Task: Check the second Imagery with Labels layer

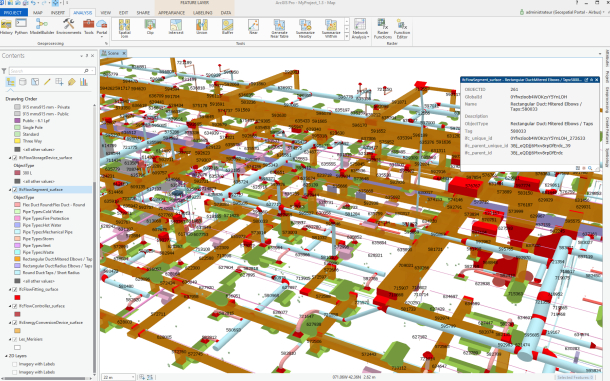Action: (x=15, y=372)
